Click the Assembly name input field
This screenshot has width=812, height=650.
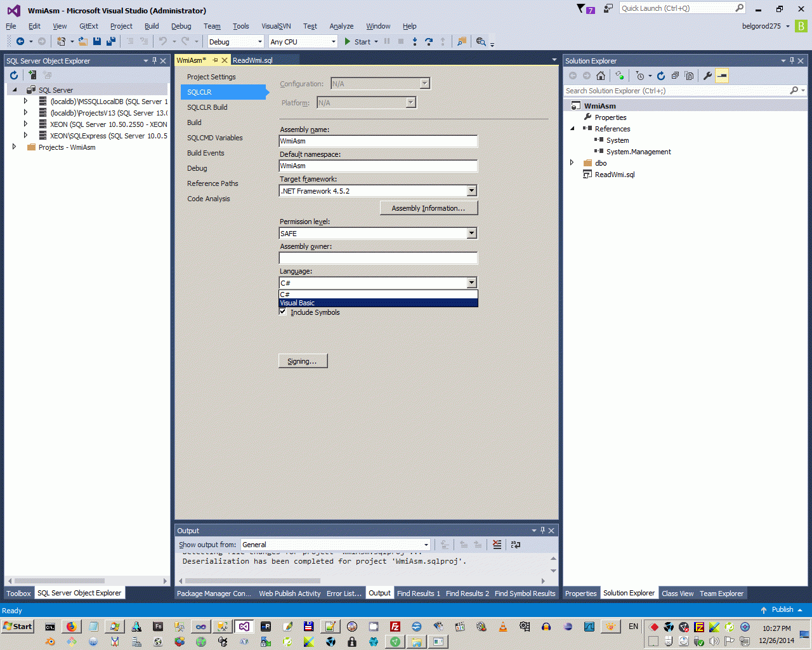[x=378, y=141]
